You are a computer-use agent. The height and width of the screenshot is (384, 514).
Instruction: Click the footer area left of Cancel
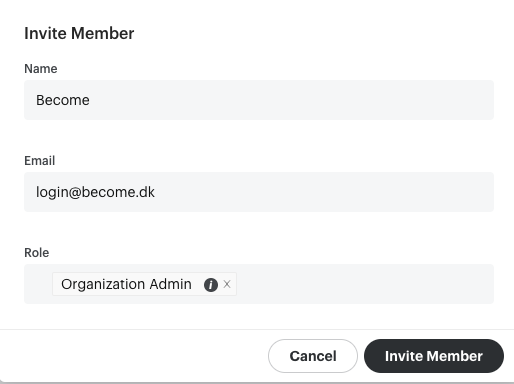pos(133,356)
